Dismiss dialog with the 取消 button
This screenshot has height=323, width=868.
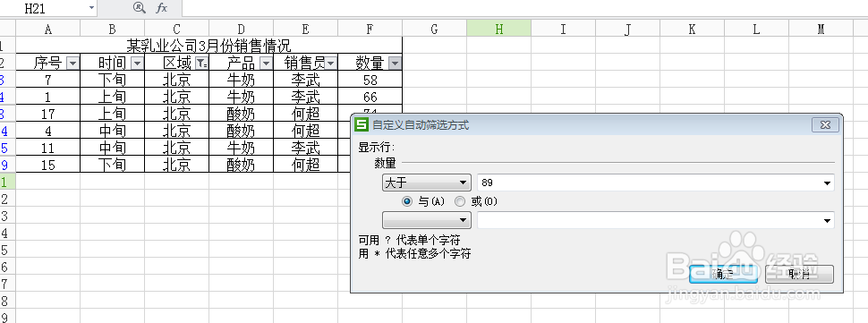point(799,274)
